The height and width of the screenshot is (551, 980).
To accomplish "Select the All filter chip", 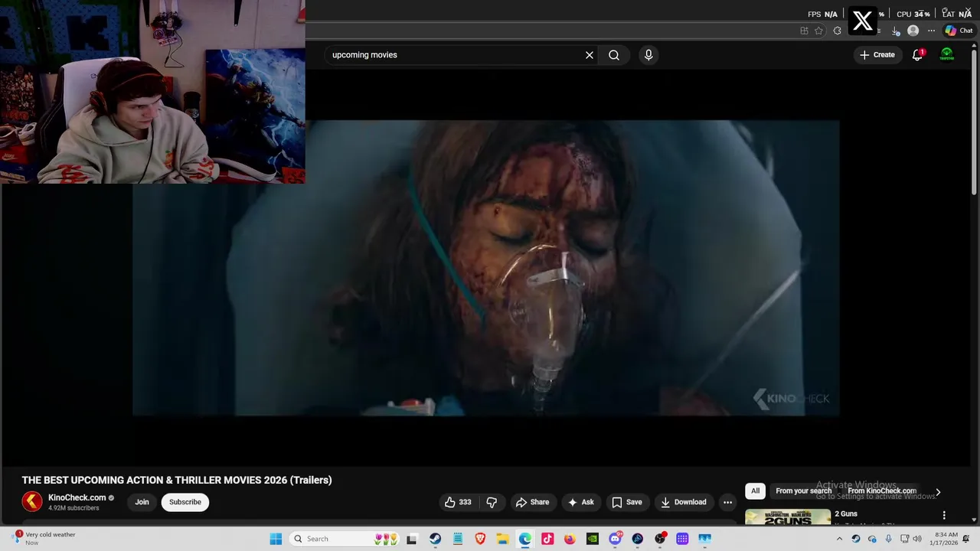I will (x=755, y=491).
